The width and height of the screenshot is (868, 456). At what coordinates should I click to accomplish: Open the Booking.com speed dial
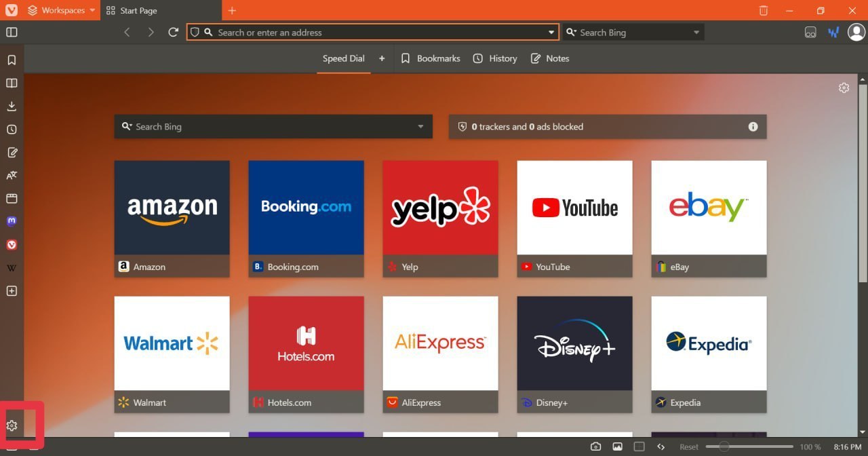coord(307,218)
